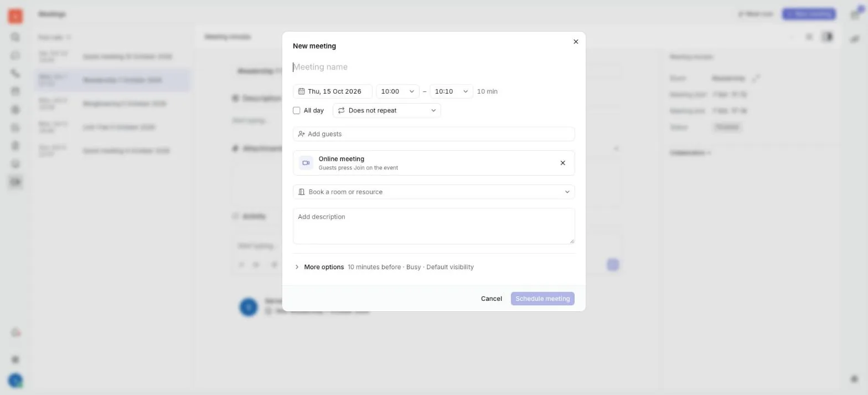This screenshot has width=868, height=395.
Task: Open the chat bubble icon in the background sidebar
Action: click(x=15, y=55)
